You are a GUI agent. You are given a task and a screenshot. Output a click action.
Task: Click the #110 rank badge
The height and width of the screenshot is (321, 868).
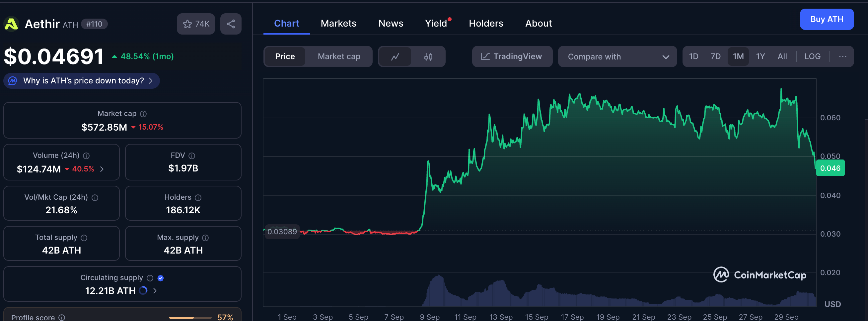click(94, 24)
